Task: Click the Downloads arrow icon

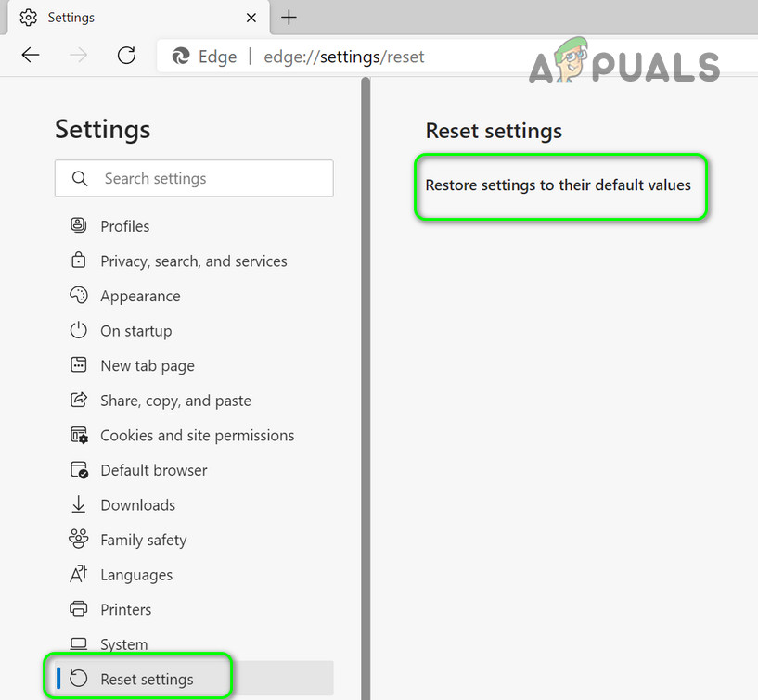Action: point(78,504)
